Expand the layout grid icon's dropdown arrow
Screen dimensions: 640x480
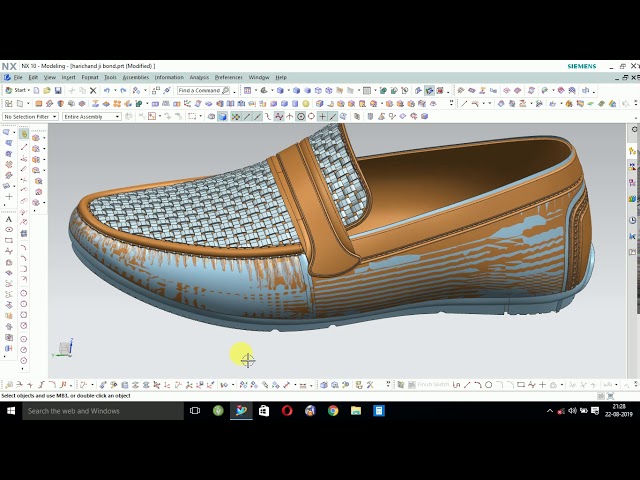click(256, 91)
